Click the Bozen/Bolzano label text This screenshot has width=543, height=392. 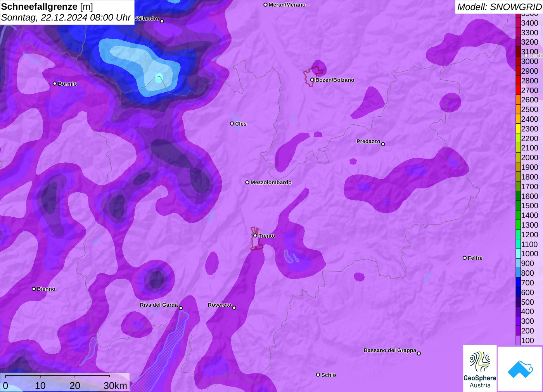coord(335,80)
